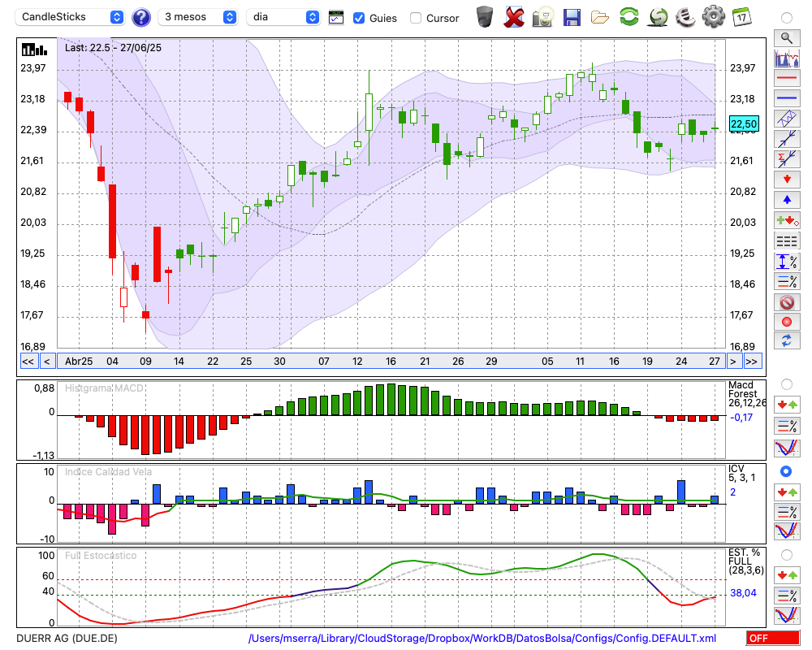Image resolution: width=812 pixels, height=650 pixels.
Task: Click the mini chart window icon near Guies
Action: point(336,18)
